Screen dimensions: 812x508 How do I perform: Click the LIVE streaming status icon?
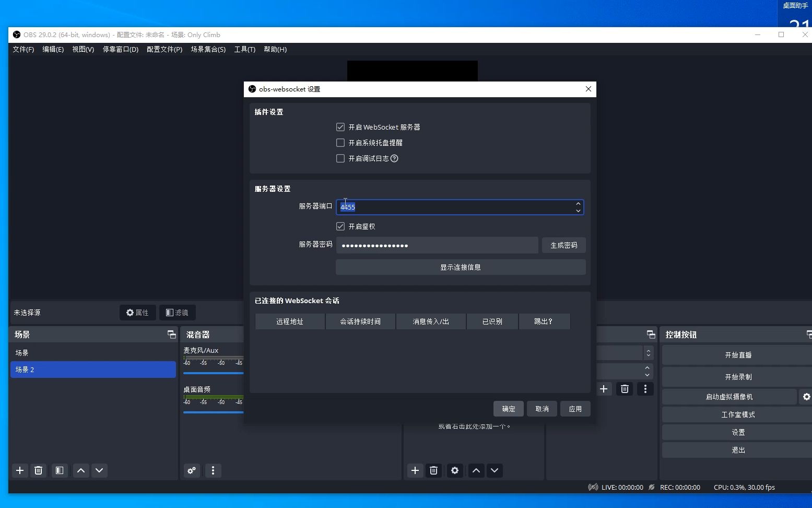[x=593, y=487]
